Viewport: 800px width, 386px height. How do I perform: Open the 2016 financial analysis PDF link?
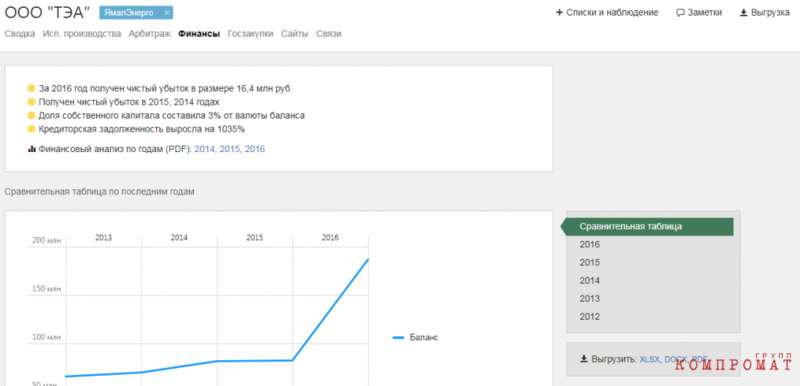click(x=255, y=149)
